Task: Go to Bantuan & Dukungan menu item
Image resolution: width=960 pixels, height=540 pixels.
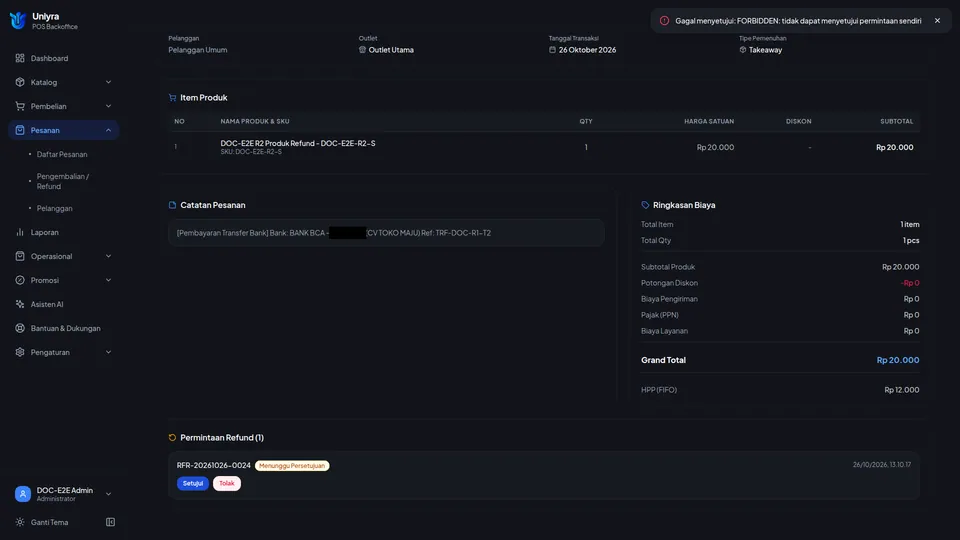Action: (64, 328)
